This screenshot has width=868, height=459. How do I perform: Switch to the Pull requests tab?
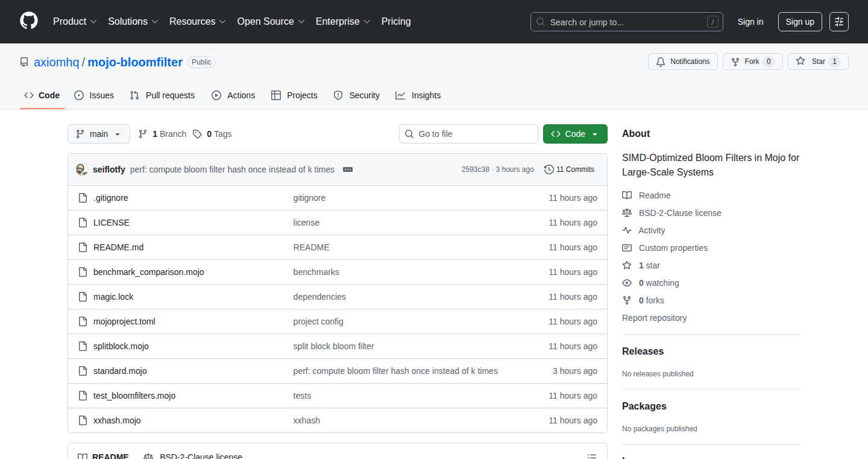163,95
